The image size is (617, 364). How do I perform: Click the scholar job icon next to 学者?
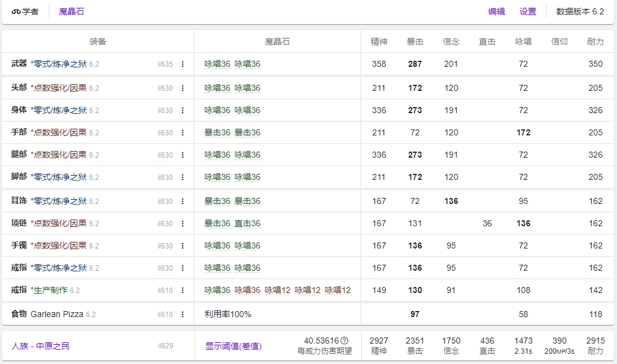tap(16, 11)
